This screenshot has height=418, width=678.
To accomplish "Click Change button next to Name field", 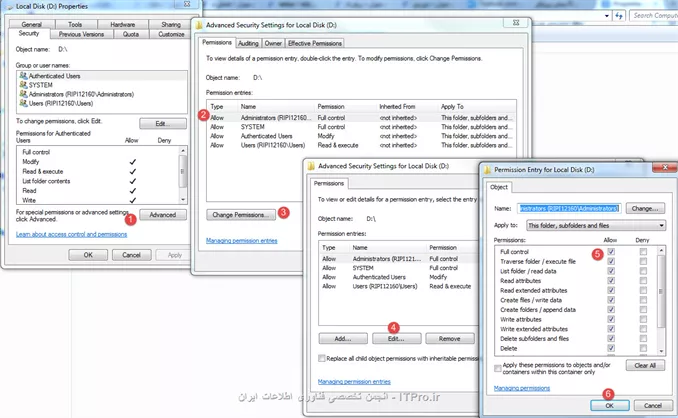I will click(x=645, y=208).
